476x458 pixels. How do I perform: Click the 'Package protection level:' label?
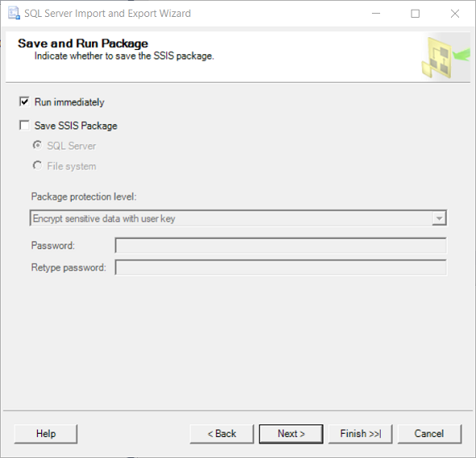(84, 197)
